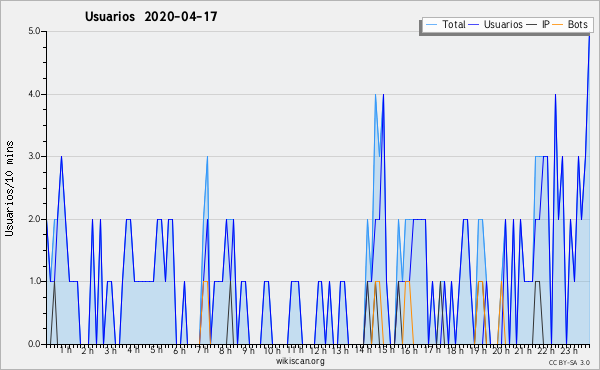
Task: Click the '15 h' x-axis label
Action: click(386, 350)
